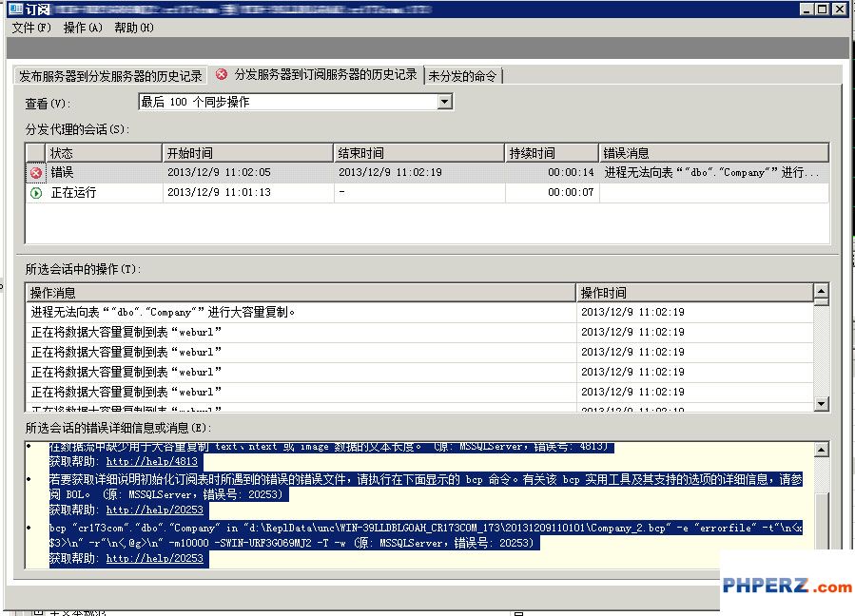855x616 pixels.
Task: Click the 操作消息 column header
Action: pyautogui.click(x=301, y=293)
